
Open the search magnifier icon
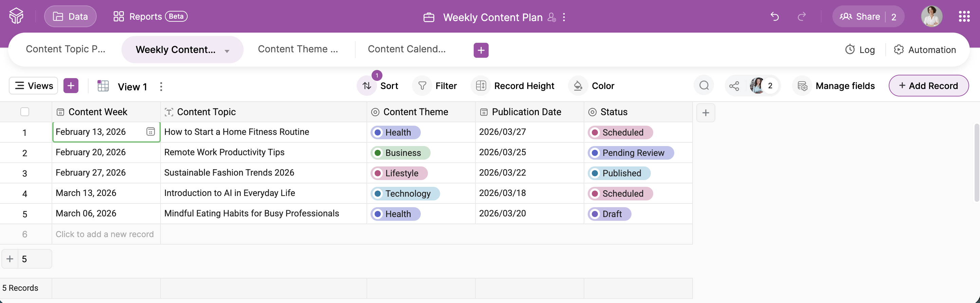coord(704,86)
